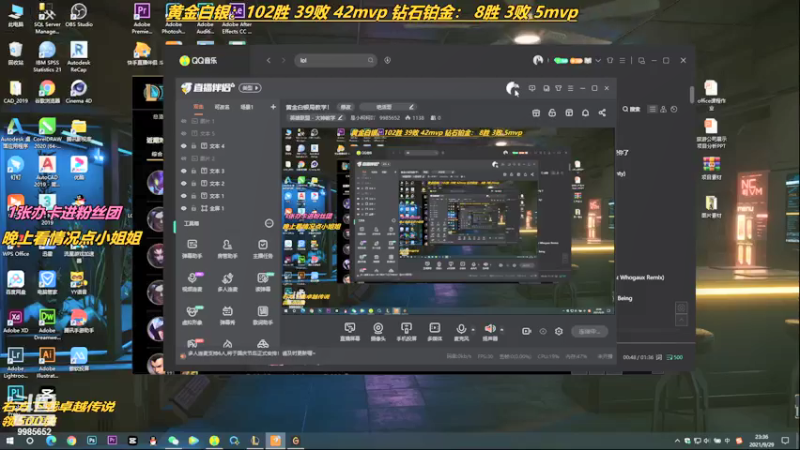
Task: Open the speaker device dropdown arrow
Action: point(502,330)
